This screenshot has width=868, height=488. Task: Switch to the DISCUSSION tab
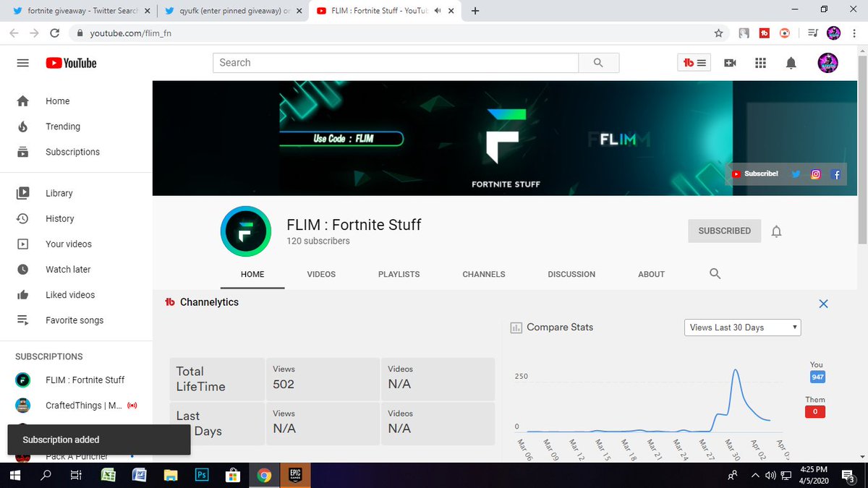coord(571,274)
